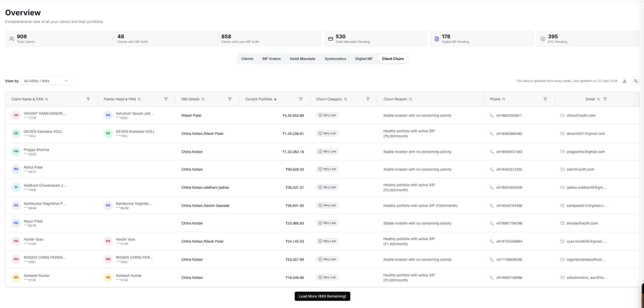This screenshot has height=308, width=644.
Task: Click email sharda@wylth.com
Action: 582,223
